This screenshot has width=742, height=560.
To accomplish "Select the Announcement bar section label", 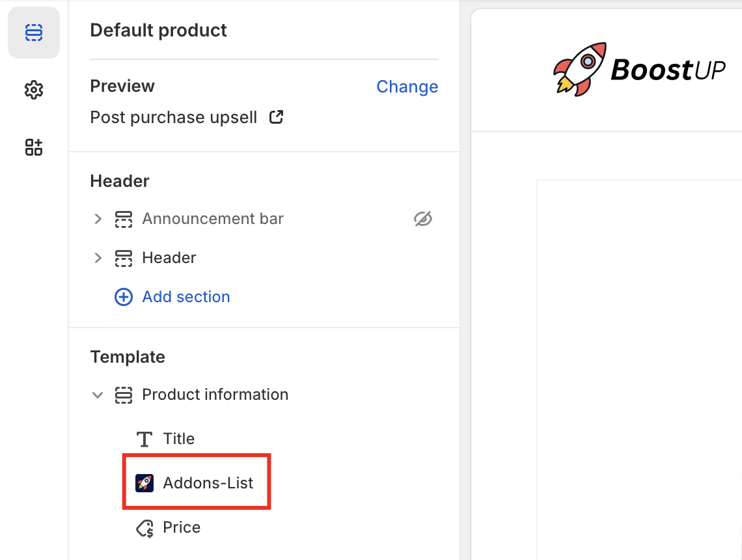I will tap(213, 219).
